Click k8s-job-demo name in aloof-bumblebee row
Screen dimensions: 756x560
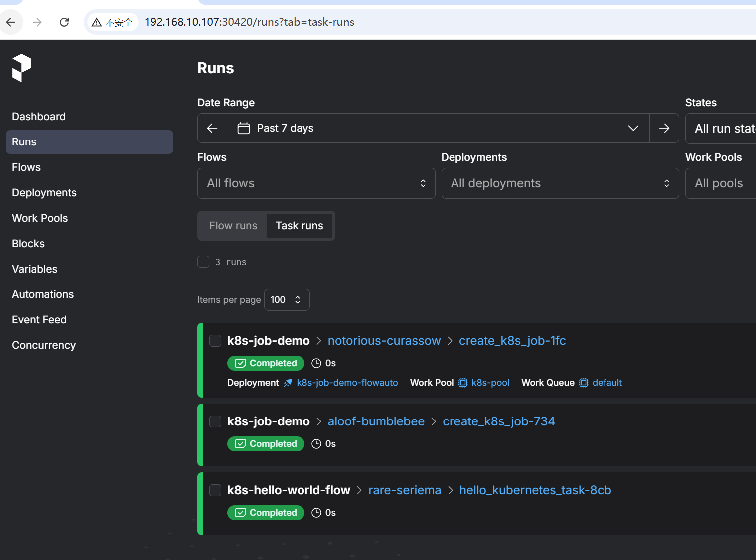[x=269, y=421]
